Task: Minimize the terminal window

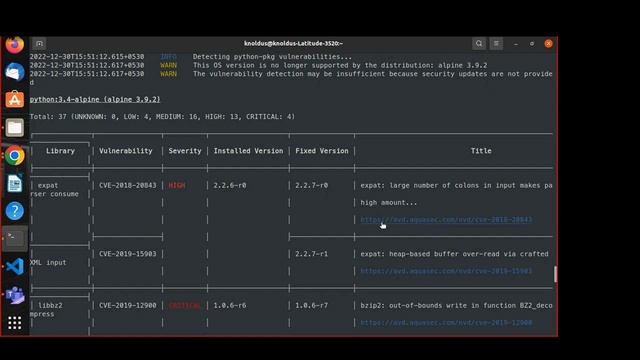Action: coord(516,44)
